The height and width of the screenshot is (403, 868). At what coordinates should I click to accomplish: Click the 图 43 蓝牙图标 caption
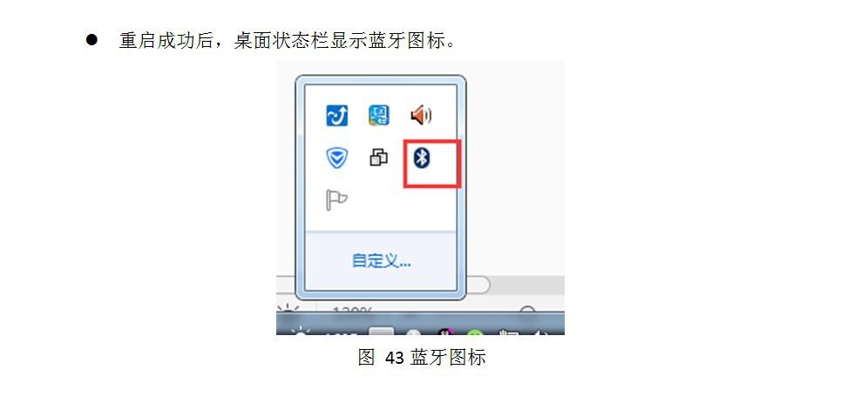pyautogui.click(x=422, y=357)
